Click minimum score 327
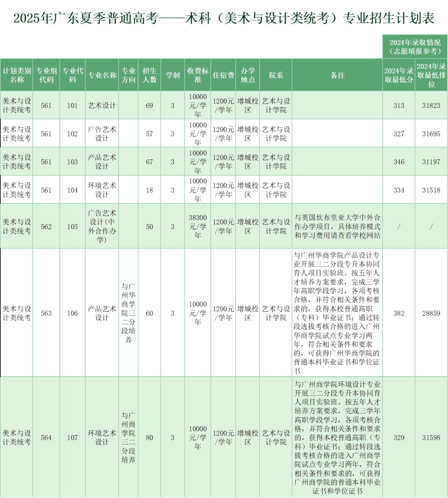Image resolution: width=448 pixels, height=498 pixels. click(x=399, y=134)
